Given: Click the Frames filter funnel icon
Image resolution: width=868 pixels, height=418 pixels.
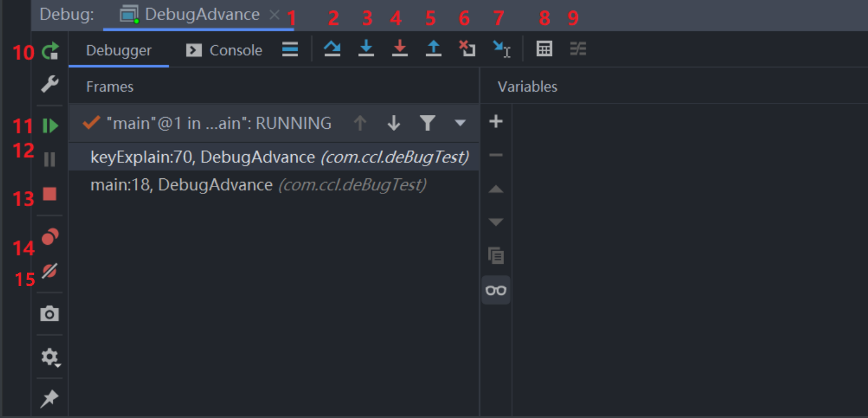Looking at the screenshot, I should 427,123.
